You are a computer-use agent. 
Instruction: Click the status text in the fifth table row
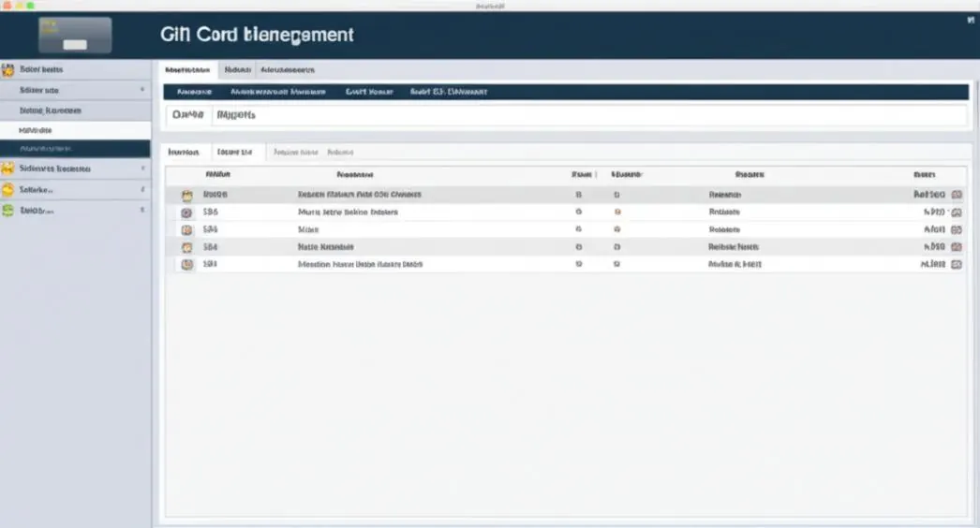coord(735,264)
